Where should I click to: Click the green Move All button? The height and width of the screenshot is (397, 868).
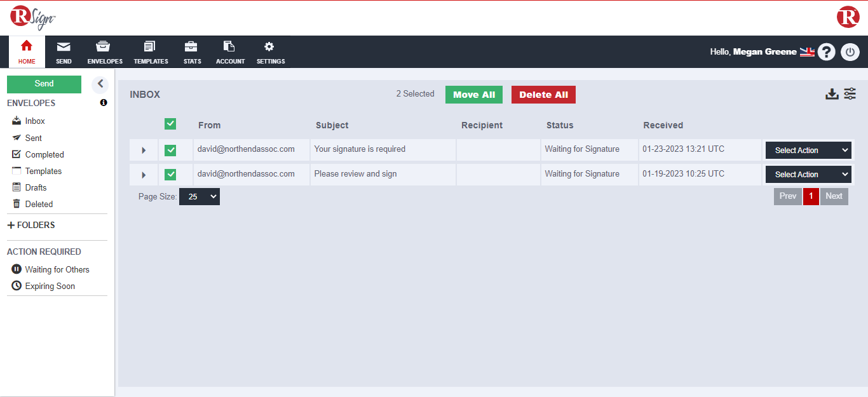tap(473, 95)
